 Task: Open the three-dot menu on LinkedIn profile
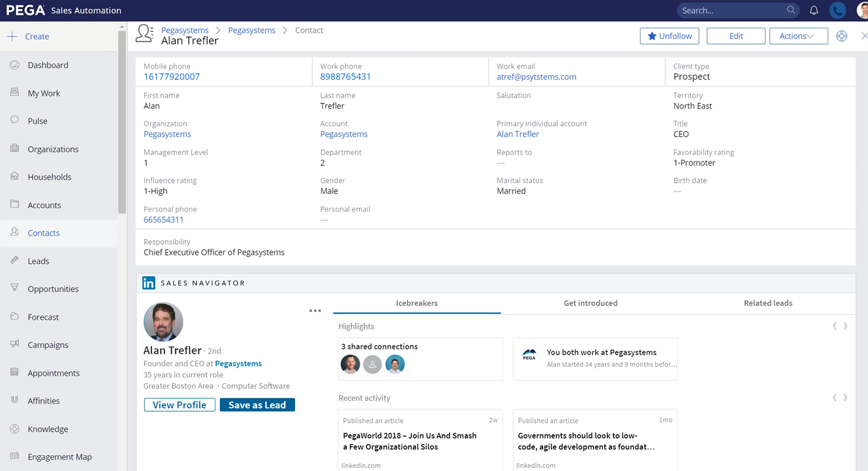[315, 311]
